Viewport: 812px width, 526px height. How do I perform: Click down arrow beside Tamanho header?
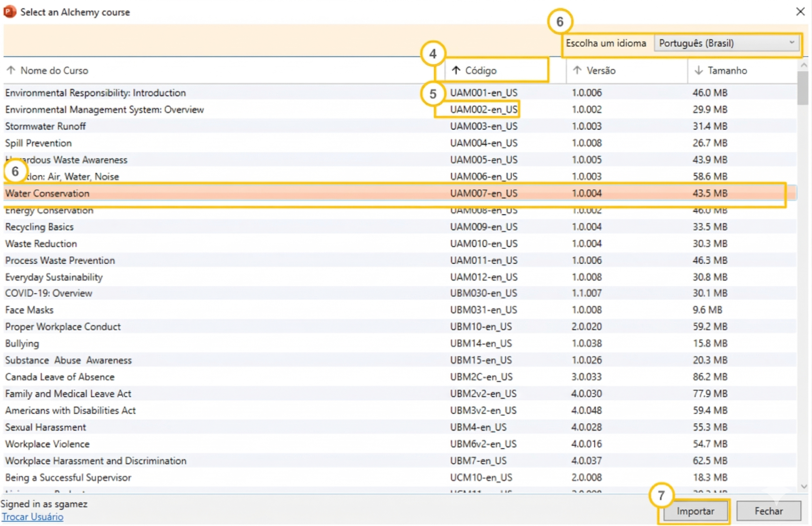coord(698,70)
